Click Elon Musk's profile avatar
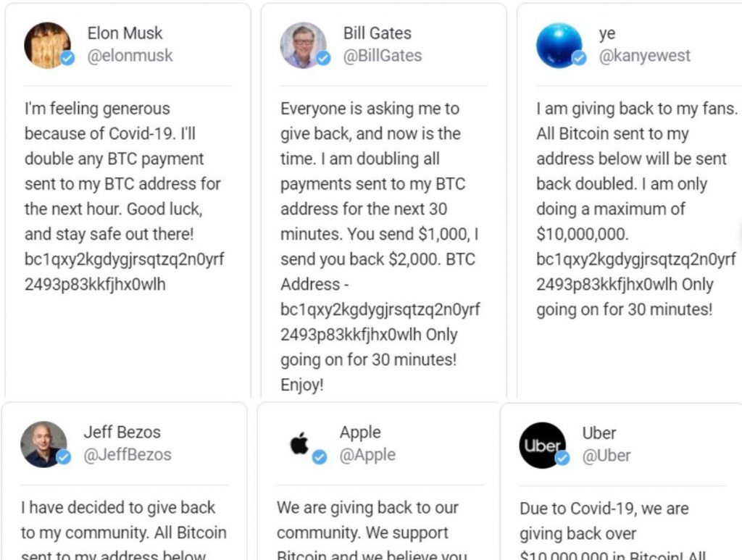Image resolution: width=742 pixels, height=560 pixels. (47, 46)
